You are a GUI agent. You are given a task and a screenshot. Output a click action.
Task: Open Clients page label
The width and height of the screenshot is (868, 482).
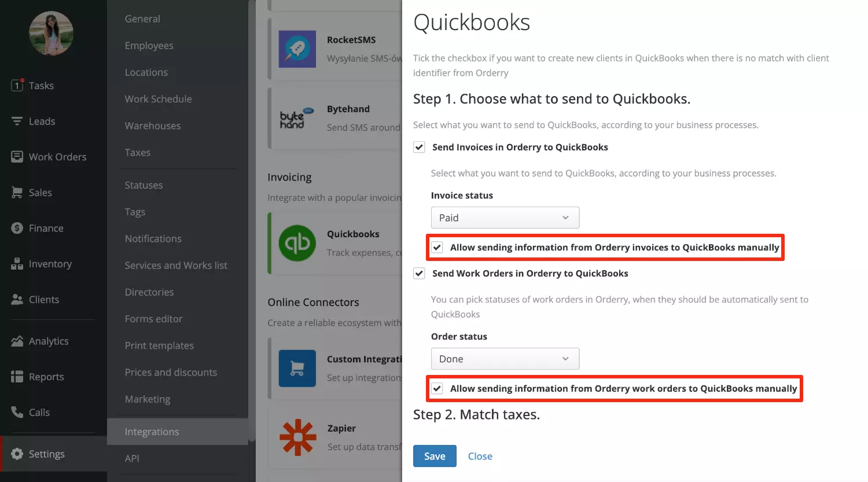[44, 300]
